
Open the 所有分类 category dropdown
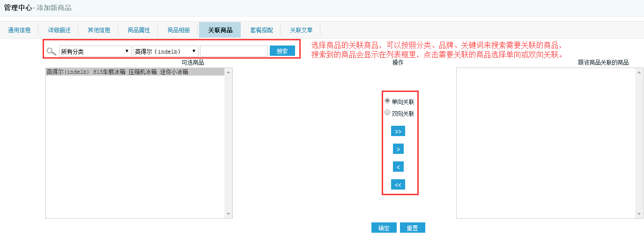coord(95,51)
